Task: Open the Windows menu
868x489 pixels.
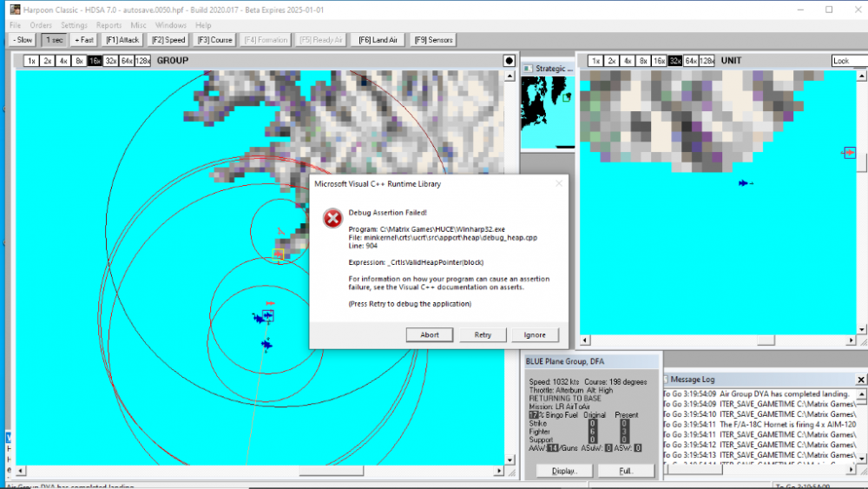Action: [x=170, y=25]
